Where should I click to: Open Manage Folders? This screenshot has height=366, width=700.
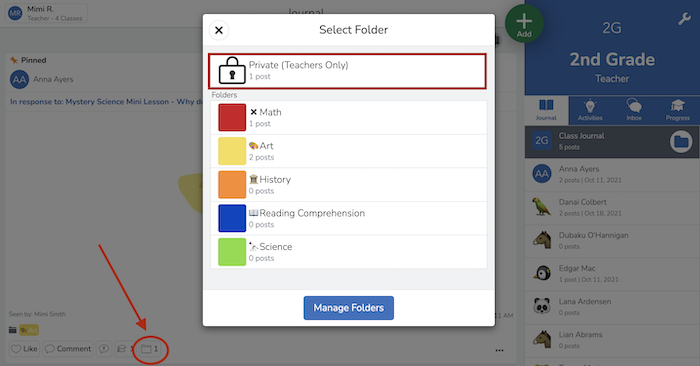tap(349, 308)
